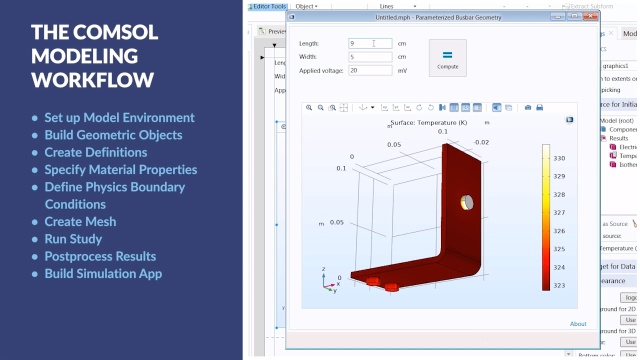Click the Zoom Extents grid icon
Screen dimensions: 640x360
pyautogui.click(x=344, y=108)
